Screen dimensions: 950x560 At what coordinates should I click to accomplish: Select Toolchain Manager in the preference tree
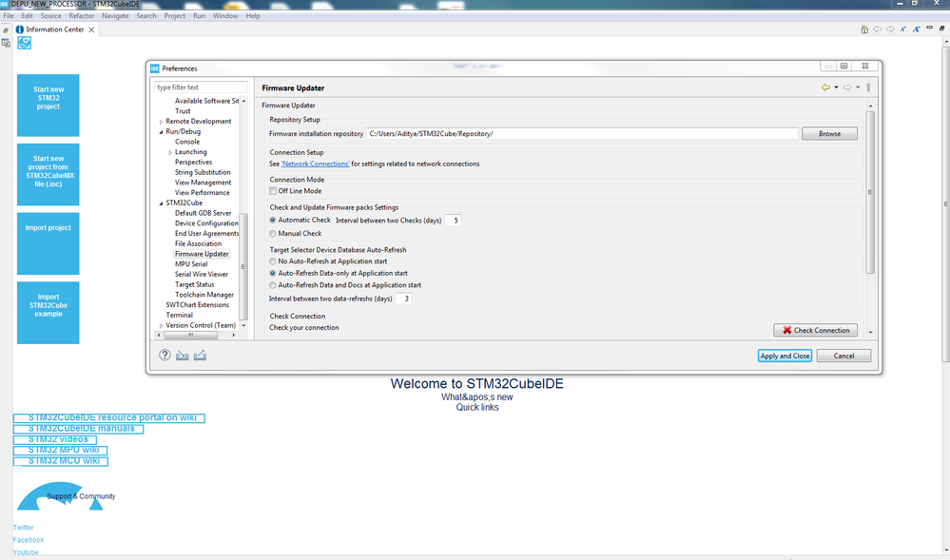pos(204,295)
